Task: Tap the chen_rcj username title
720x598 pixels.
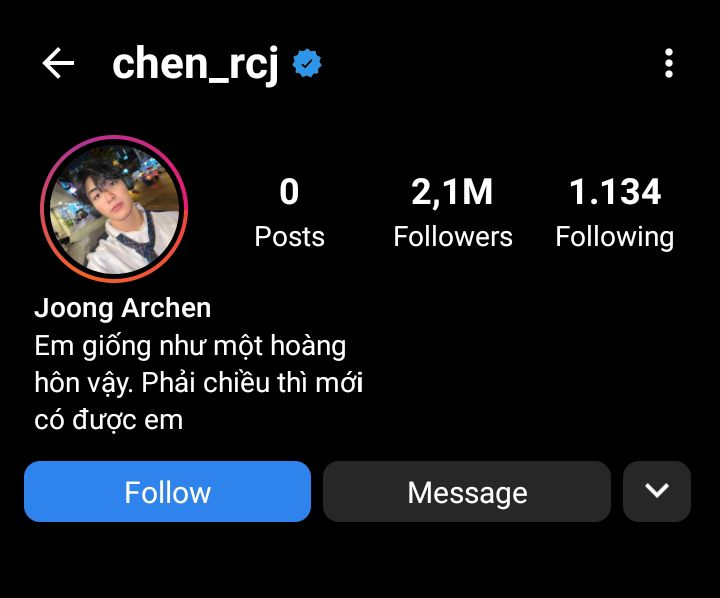Action: click(195, 64)
